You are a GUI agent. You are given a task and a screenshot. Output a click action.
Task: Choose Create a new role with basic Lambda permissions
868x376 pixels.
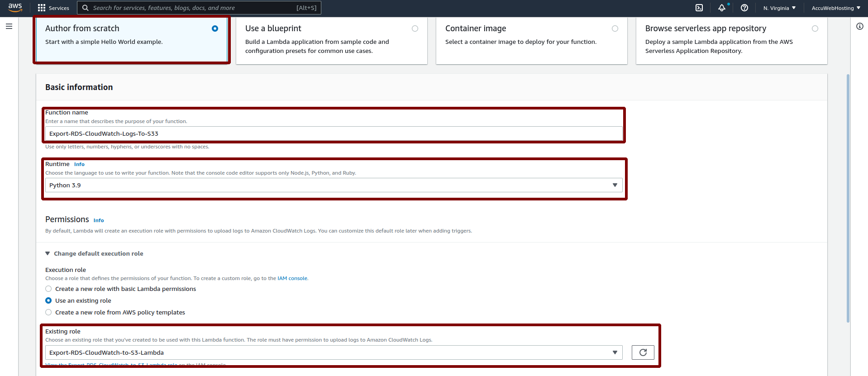48,289
